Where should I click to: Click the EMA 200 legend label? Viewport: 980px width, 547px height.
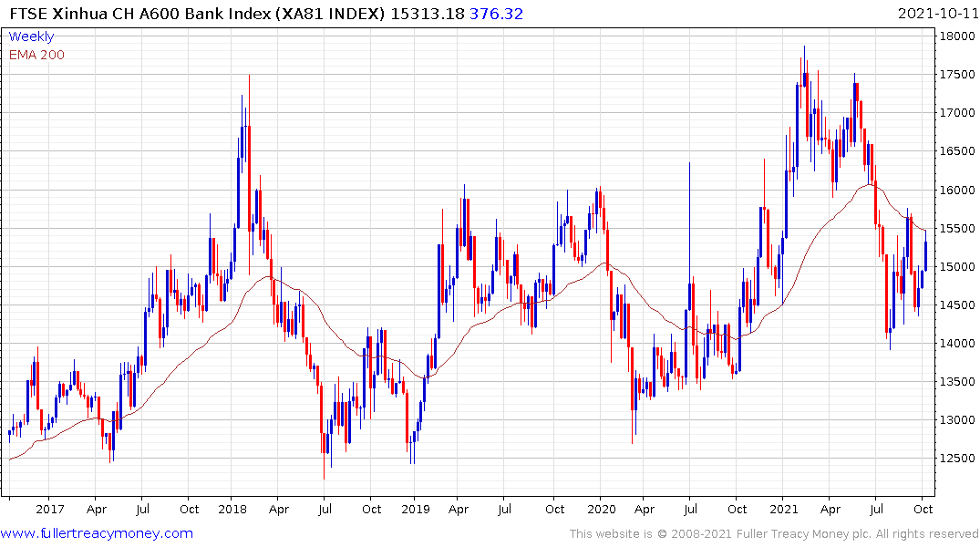tap(36, 55)
